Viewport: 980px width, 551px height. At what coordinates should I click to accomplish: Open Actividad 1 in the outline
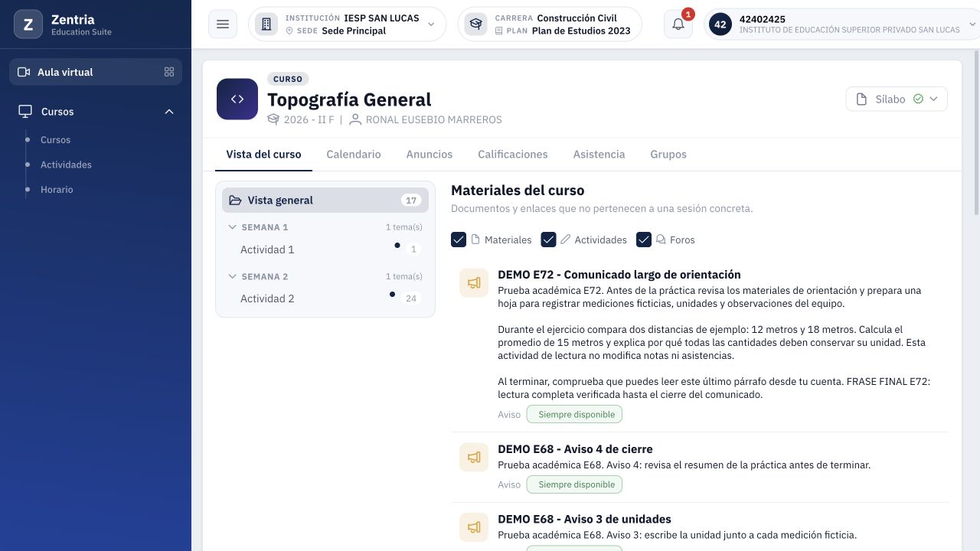(x=267, y=249)
